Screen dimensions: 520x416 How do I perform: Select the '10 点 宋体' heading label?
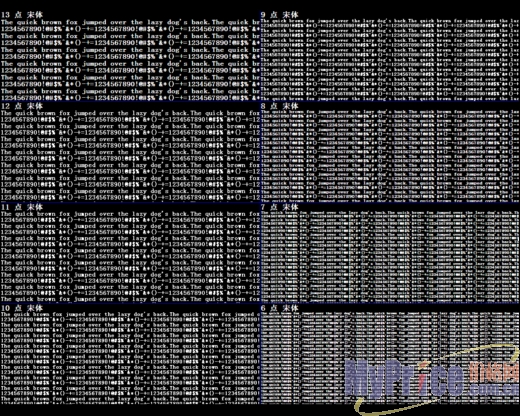22,308
